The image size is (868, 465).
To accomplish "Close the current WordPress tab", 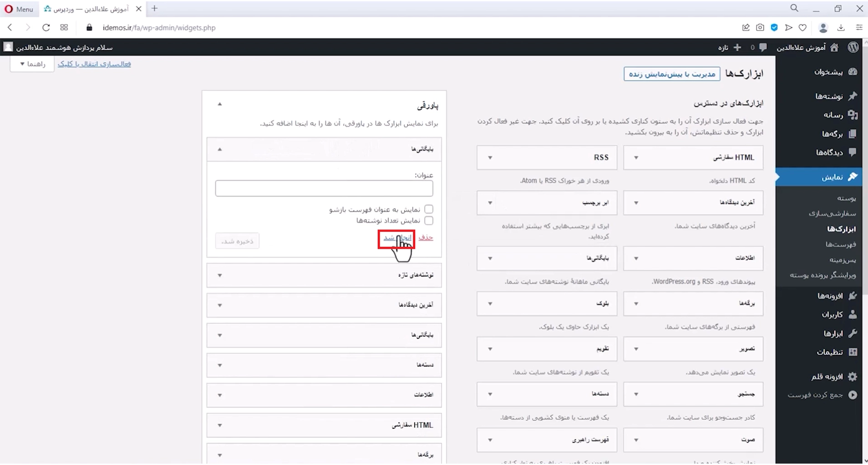I will click(138, 9).
